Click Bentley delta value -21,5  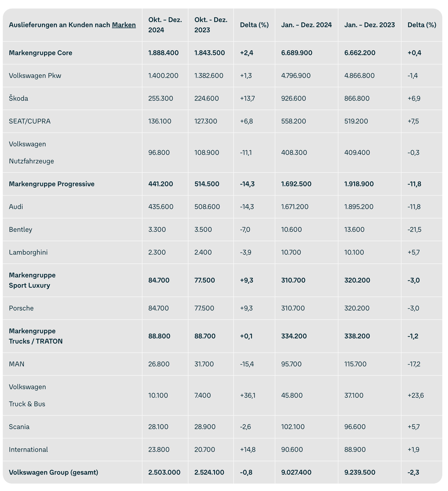tap(414, 229)
